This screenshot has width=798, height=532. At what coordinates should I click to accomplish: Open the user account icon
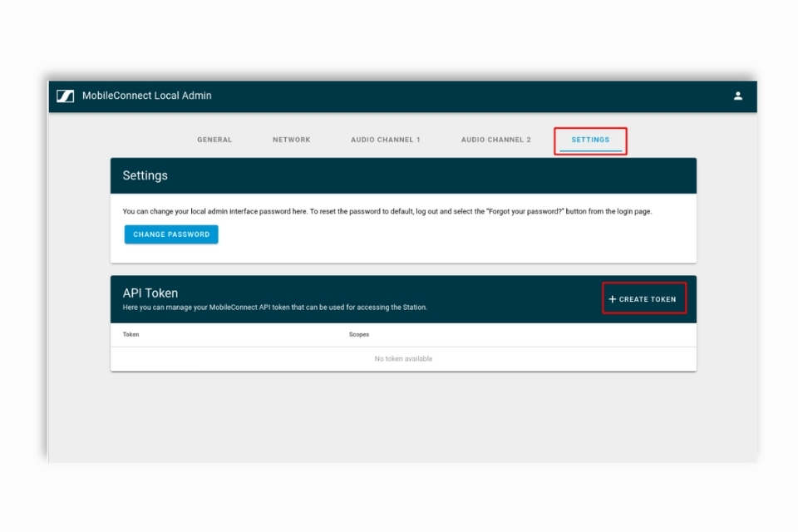[x=737, y=96]
